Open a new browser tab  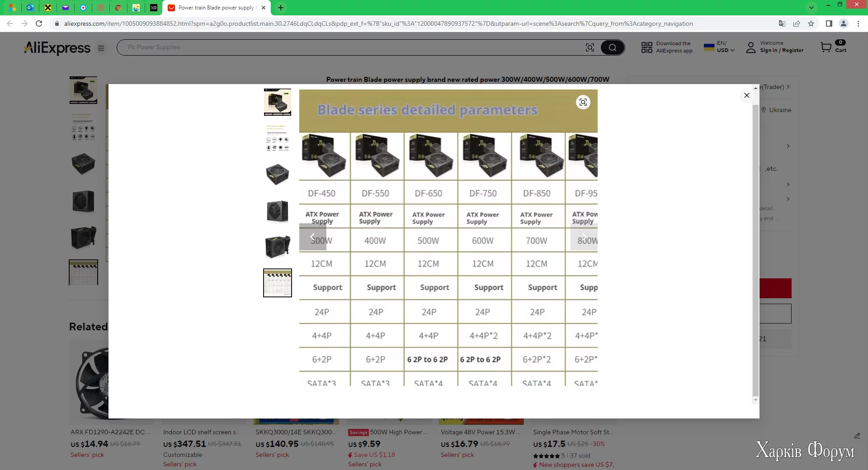(281, 8)
